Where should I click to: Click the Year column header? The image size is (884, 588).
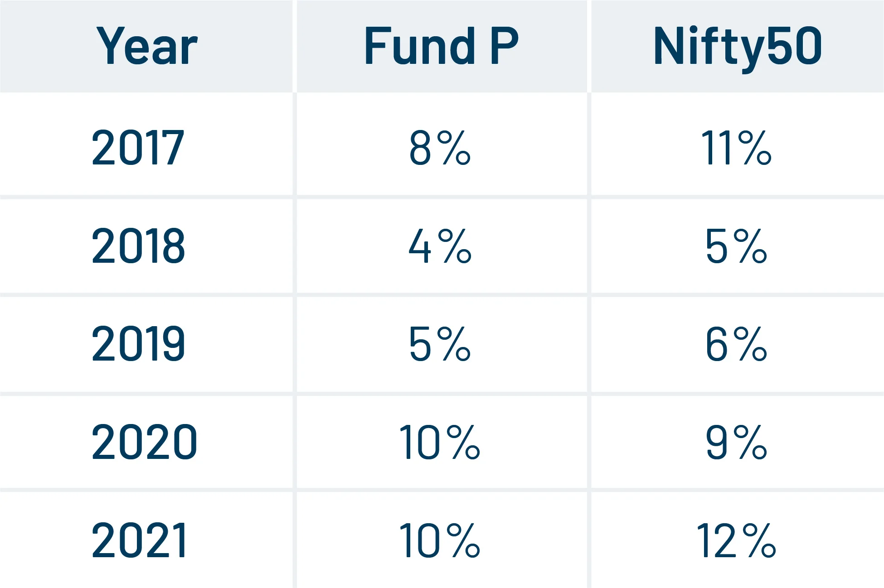(147, 46)
